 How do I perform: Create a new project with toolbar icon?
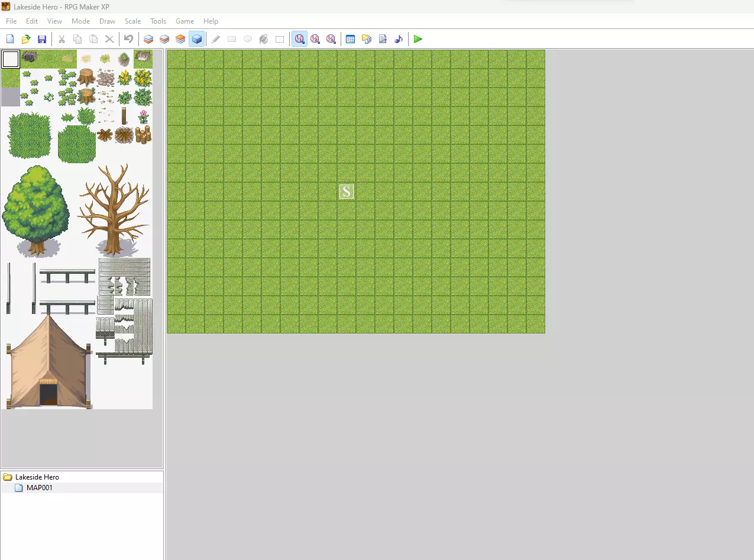point(10,39)
